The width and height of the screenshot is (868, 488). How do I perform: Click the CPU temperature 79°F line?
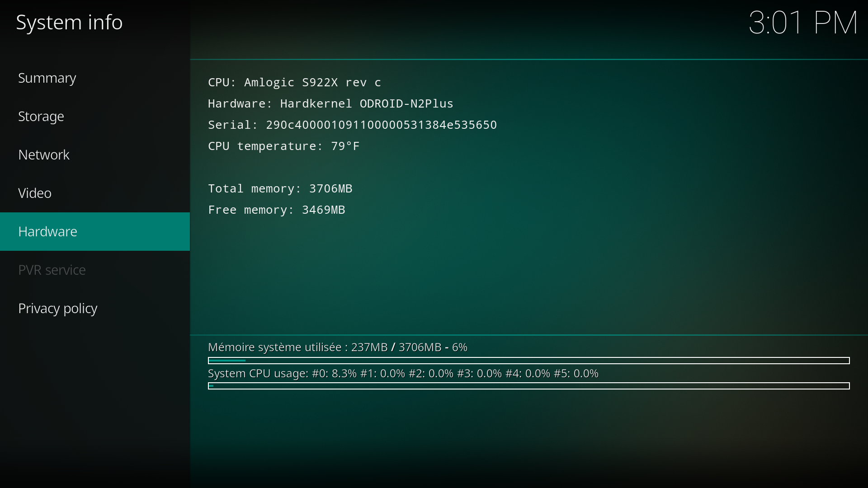pos(283,146)
